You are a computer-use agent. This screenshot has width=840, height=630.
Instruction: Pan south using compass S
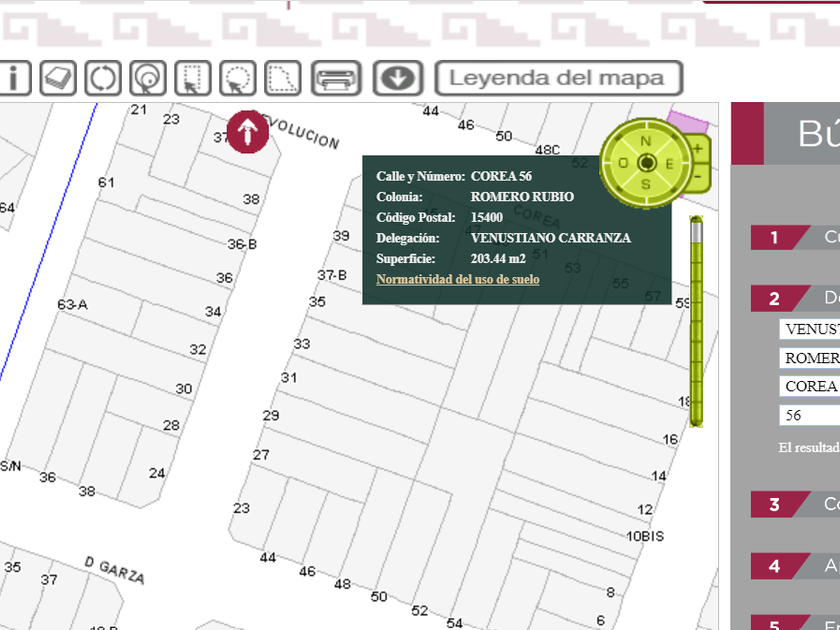(x=646, y=185)
